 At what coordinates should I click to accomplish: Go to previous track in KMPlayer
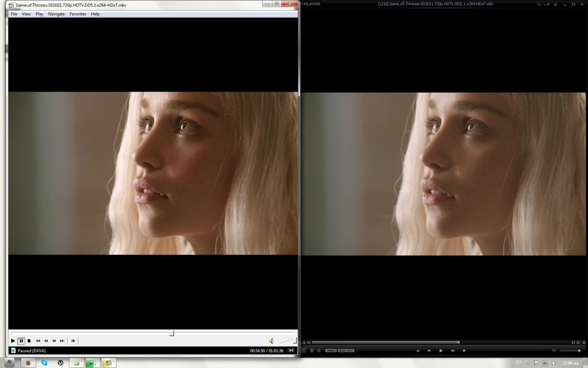pos(429,350)
